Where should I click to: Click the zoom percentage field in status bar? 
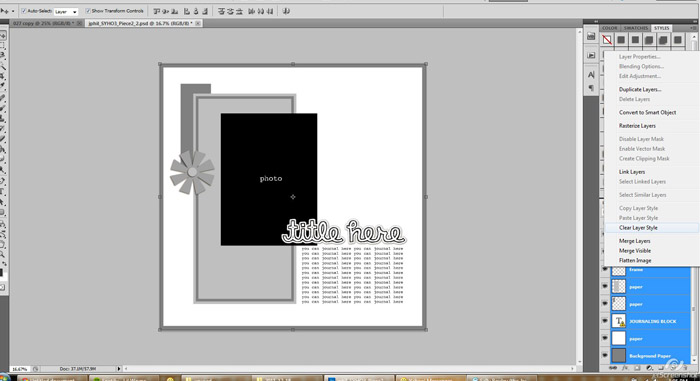click(19, 369)
